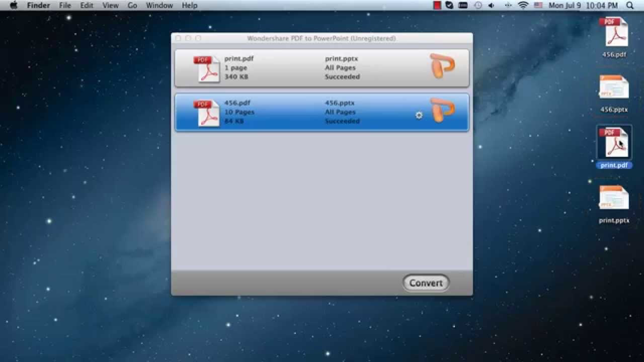Image resolution: width=644 pixels, height=362 pixels.
Task: Open the Help menu
Action: coord(189,6)
